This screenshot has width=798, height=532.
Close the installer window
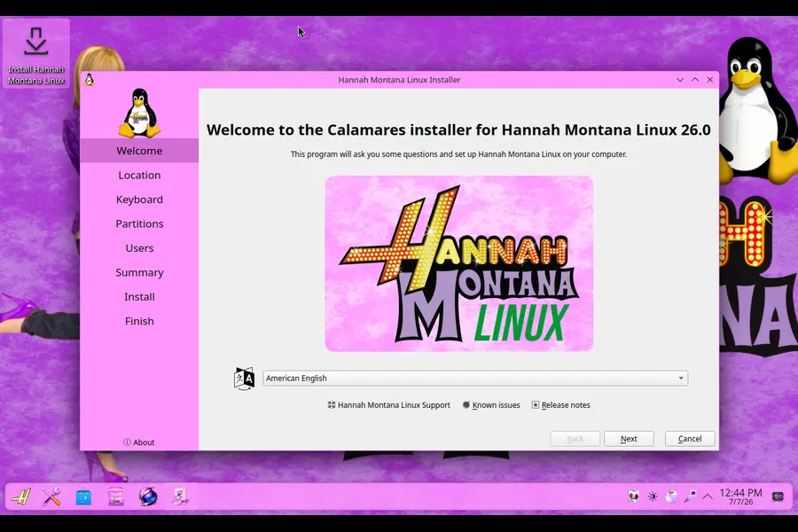(x=710, y=80)
